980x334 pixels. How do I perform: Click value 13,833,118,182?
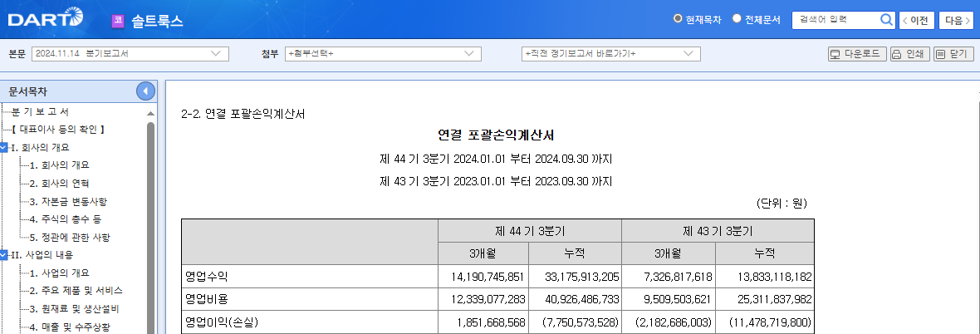[x=774, y=276]
